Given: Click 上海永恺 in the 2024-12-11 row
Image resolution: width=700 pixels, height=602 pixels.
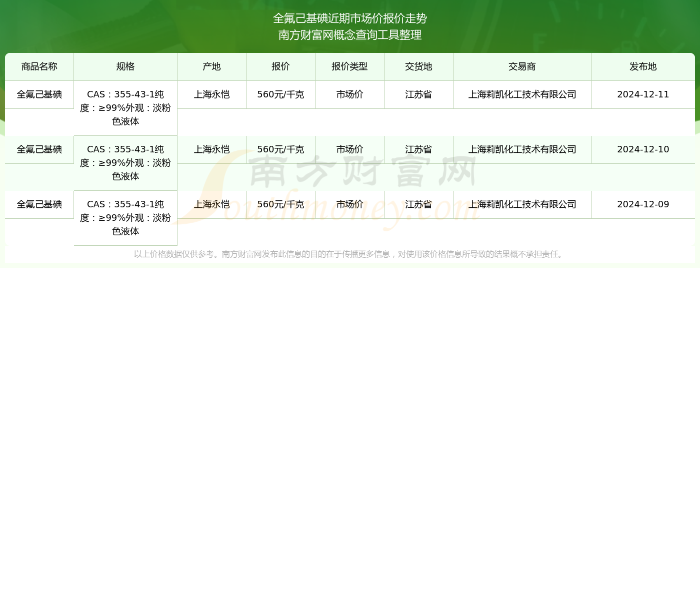Looking at the screenshot, I should point(212,94).
